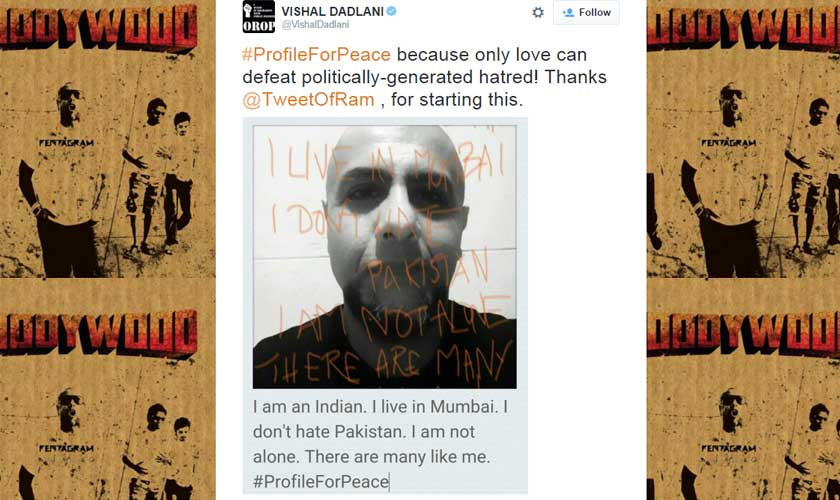The width and height of the screenshot is (840, 500).
Task: Click the right Pentagram label artwork
Action: coord(729,143)
